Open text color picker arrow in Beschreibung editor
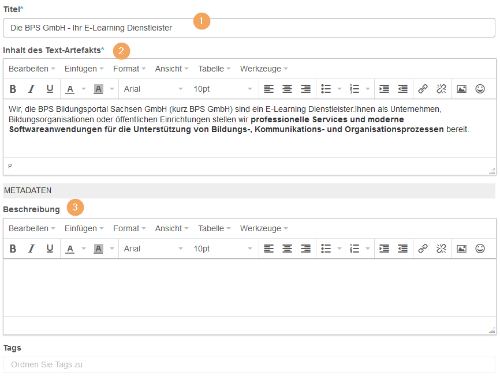Screen dimensions: 500x380 coord(84,249)
